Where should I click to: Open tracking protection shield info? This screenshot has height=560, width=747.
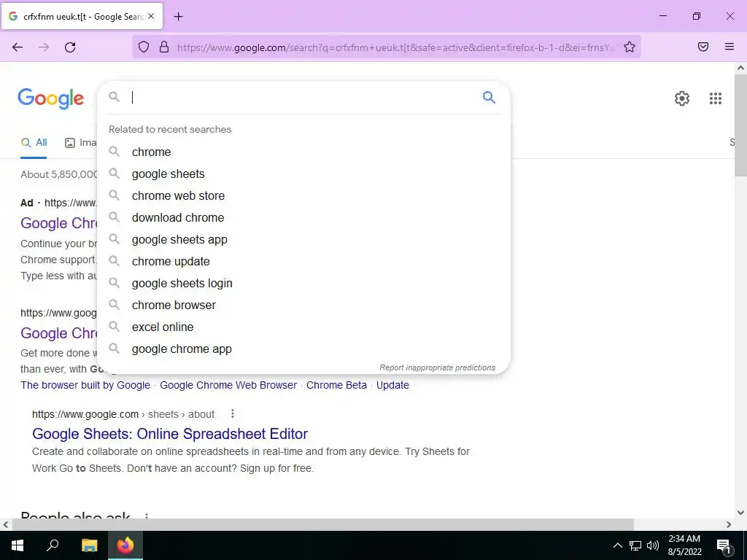click(144, 47)
